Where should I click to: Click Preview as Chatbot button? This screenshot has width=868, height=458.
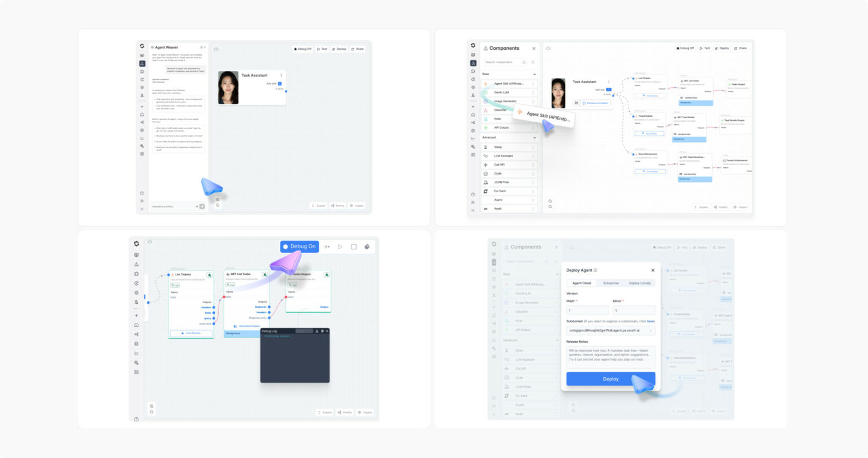pos(595,103)
